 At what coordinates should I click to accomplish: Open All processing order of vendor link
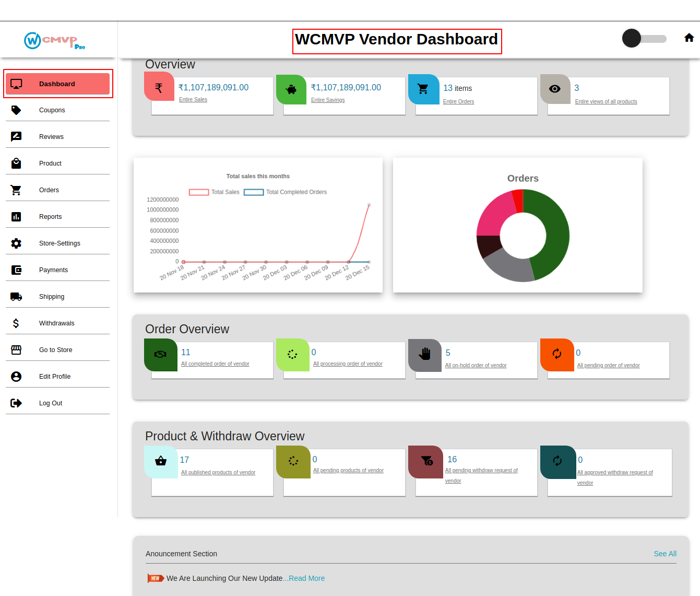[348, 364]
